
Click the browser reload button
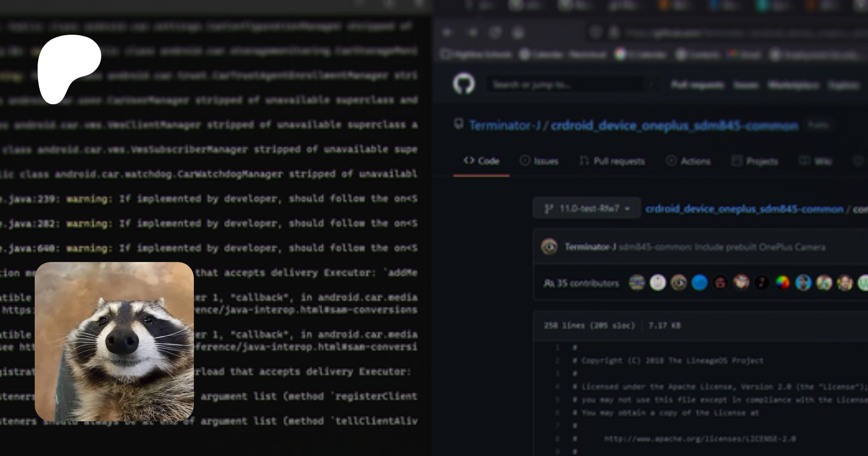pos(495,32)
